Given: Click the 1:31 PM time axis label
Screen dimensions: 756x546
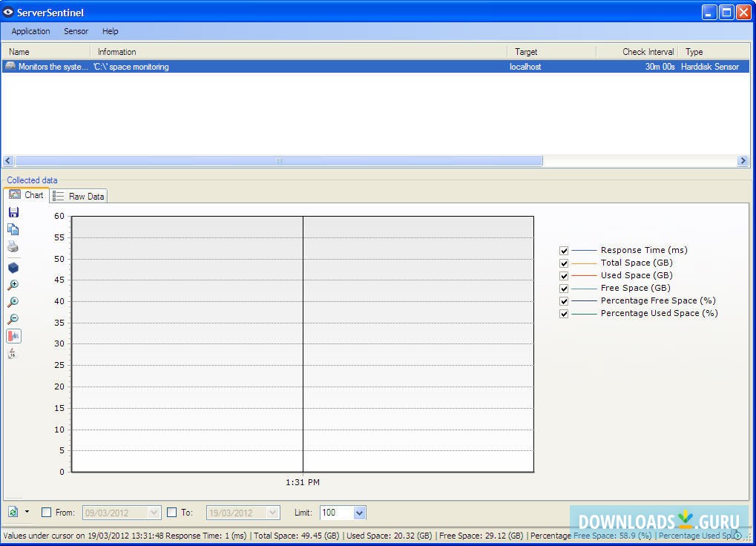Looking at the screenshot, I should coord(303,482).
